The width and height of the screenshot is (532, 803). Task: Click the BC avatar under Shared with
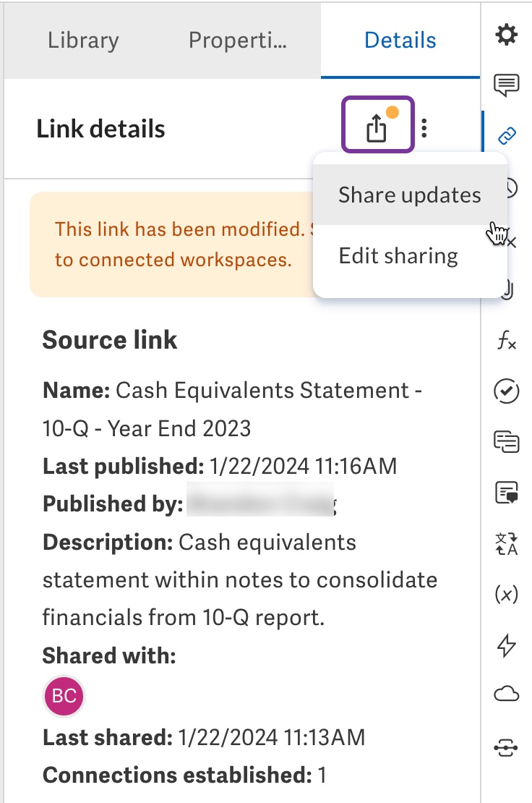click(64, 697)
